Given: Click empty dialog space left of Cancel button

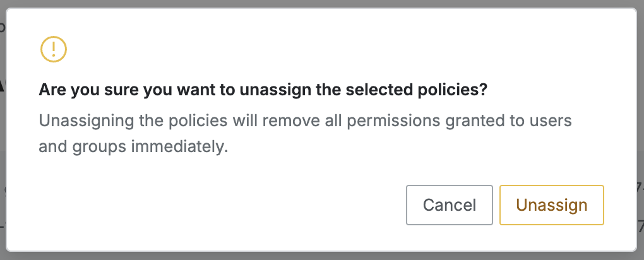Looking at the screenshot, I should pyautogui.click(x=221, y=205).
